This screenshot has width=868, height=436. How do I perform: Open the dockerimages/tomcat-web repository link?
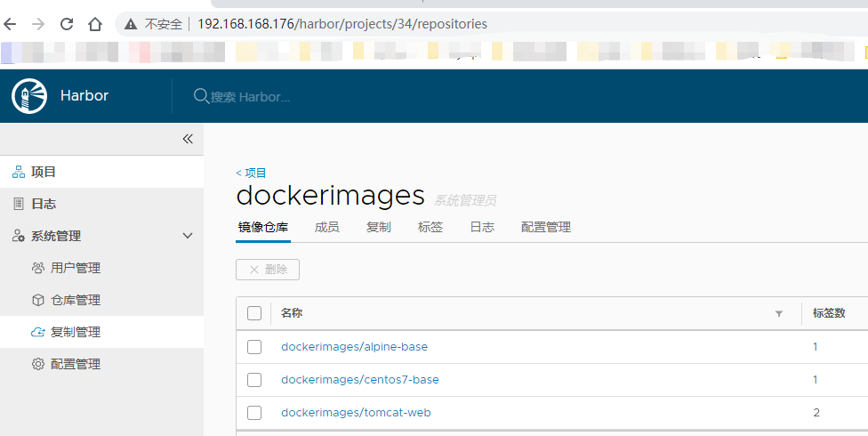356,413
